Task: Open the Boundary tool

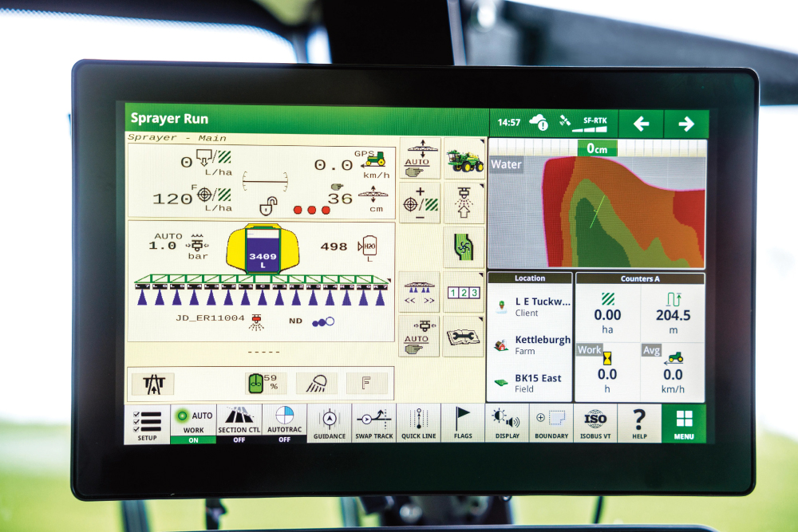Action: point(551,423)
